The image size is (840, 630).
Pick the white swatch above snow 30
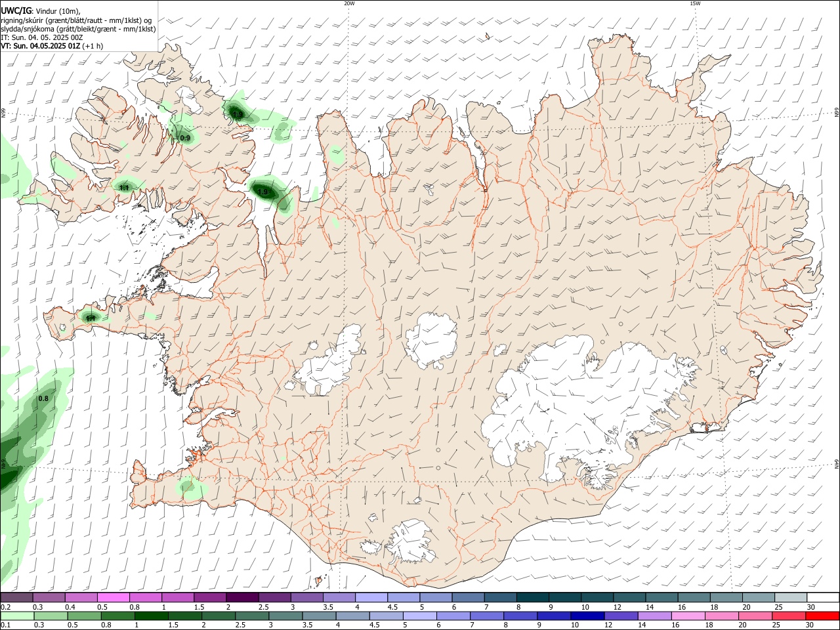point(823,598)
